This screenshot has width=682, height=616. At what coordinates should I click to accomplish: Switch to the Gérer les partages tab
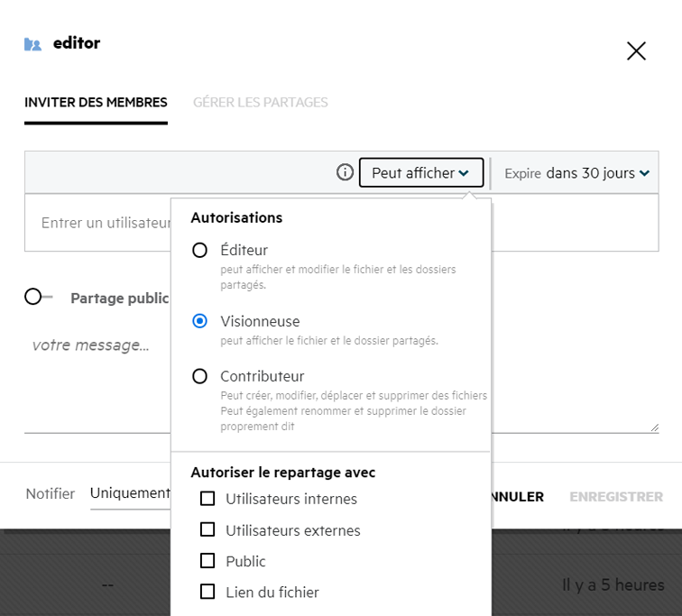point(260,103)
